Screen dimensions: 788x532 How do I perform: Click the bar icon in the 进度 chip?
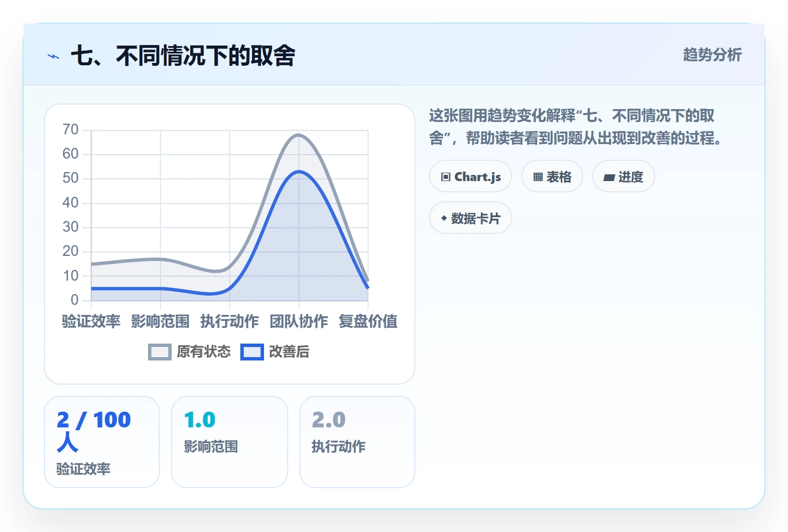(609, 178)
